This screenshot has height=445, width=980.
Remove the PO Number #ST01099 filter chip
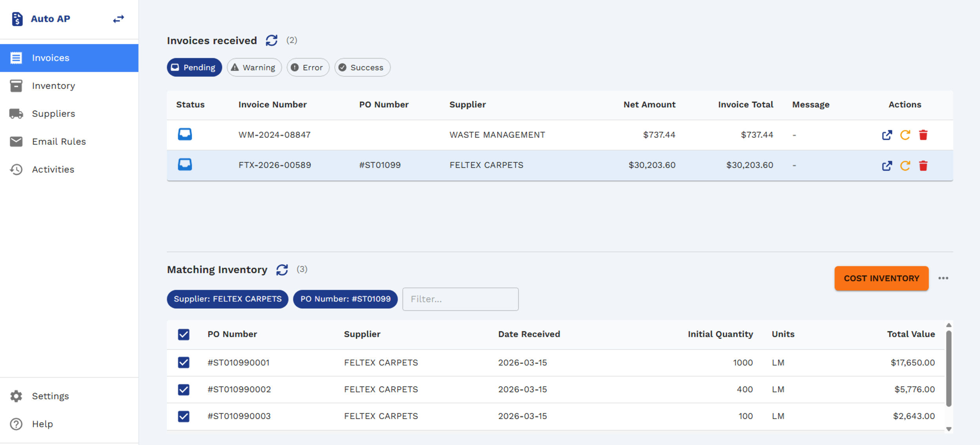pyautogui.click(x=345, y=299)
